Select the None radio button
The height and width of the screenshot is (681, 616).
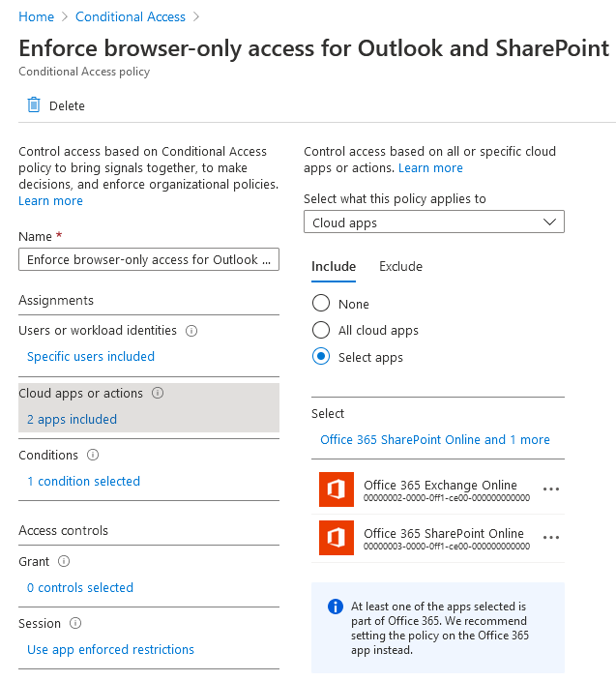pyautogui.click(x=321, y=303)
